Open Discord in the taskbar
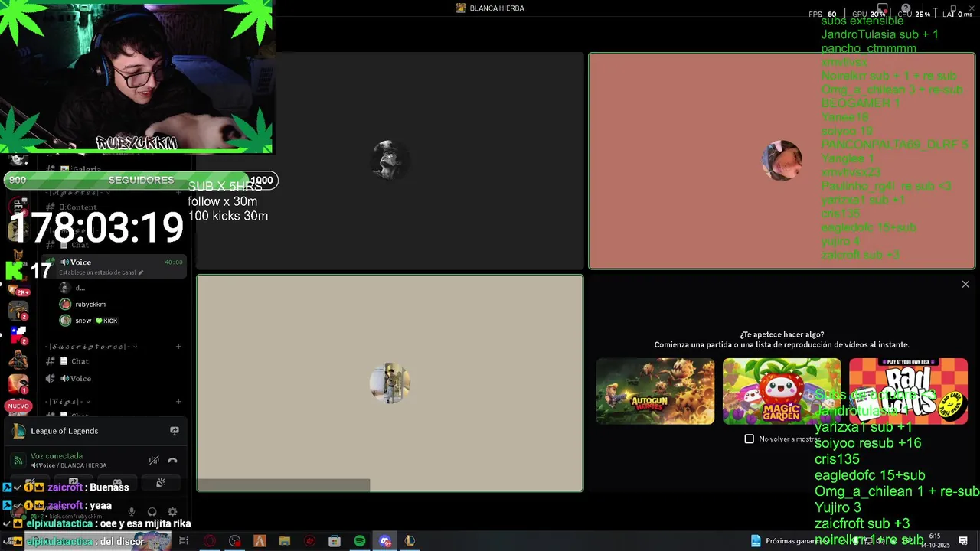This screenshot has width=980, height=551. pyautogui.click(x=385, y=541)
